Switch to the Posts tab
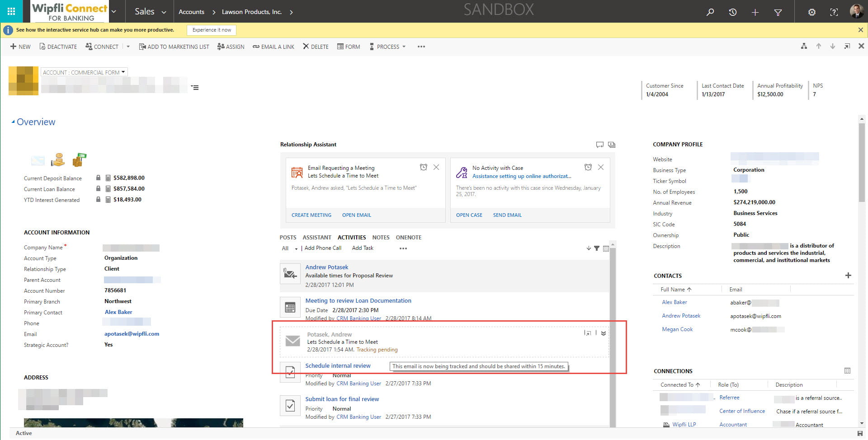This screenshot has width=868, height=440. pyautogui.click(x=288, y=237)
